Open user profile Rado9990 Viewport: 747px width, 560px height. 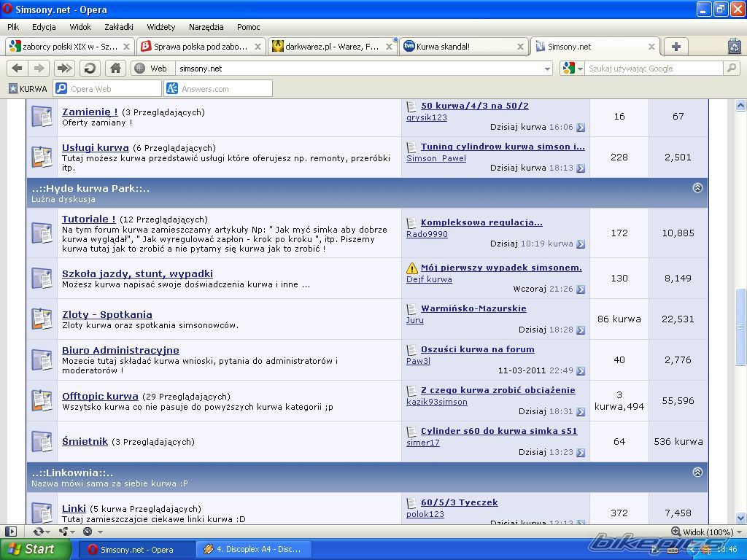click(x=427, y=234)
